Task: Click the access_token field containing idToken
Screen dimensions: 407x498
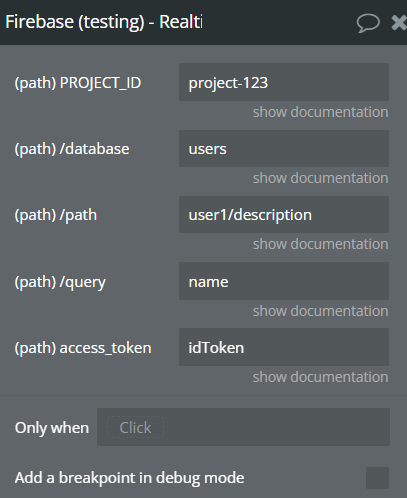Action: 284,347
